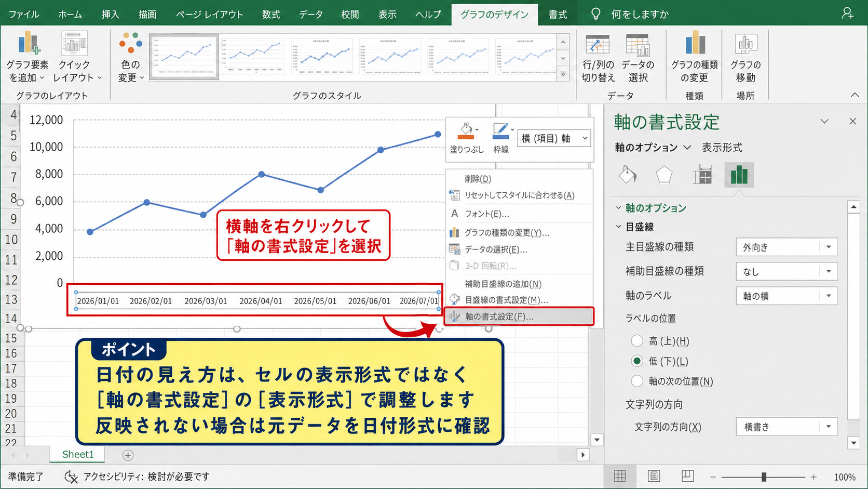
Task: Select the サイズとプロパティ pane icon
Action: (x=702, y=175)
